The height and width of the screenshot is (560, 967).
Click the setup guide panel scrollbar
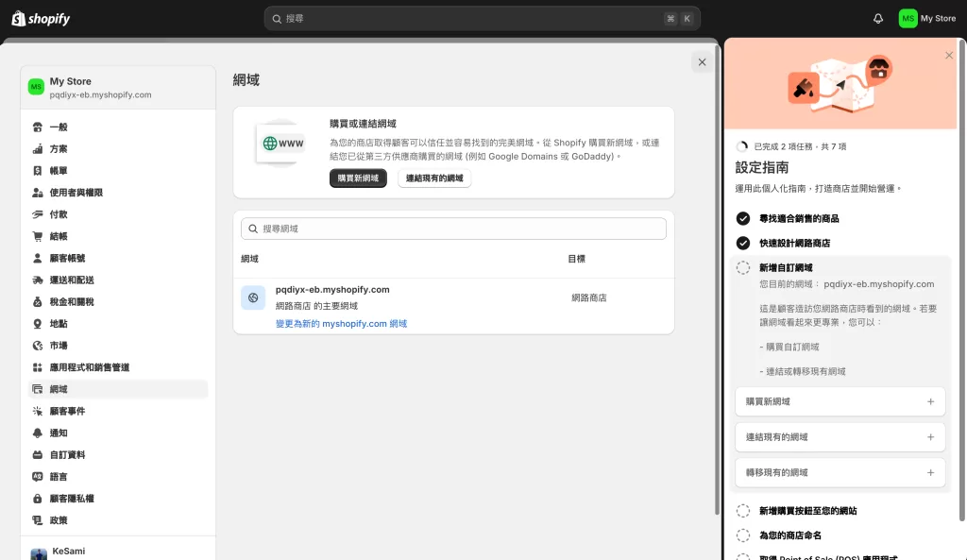(x=962, y=280)
